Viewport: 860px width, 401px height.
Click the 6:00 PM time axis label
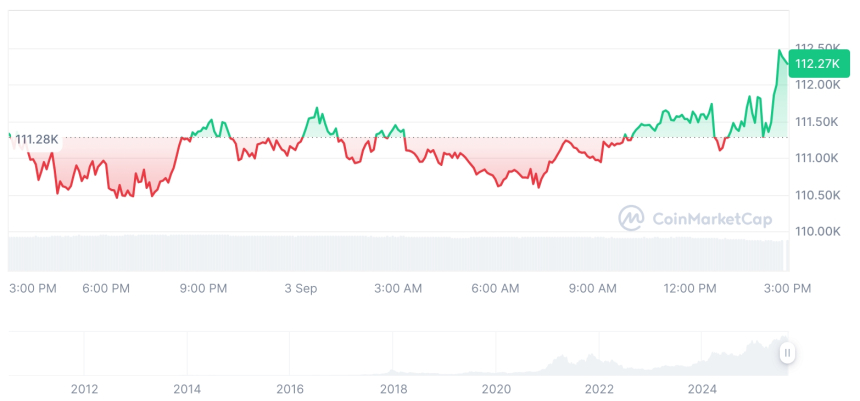coord(106,288)
